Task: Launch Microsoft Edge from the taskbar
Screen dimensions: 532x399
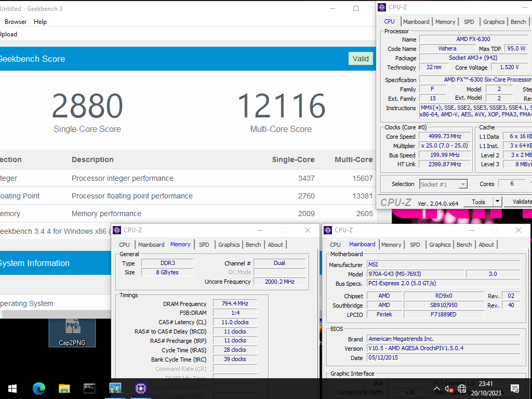Action: [38, 388]
